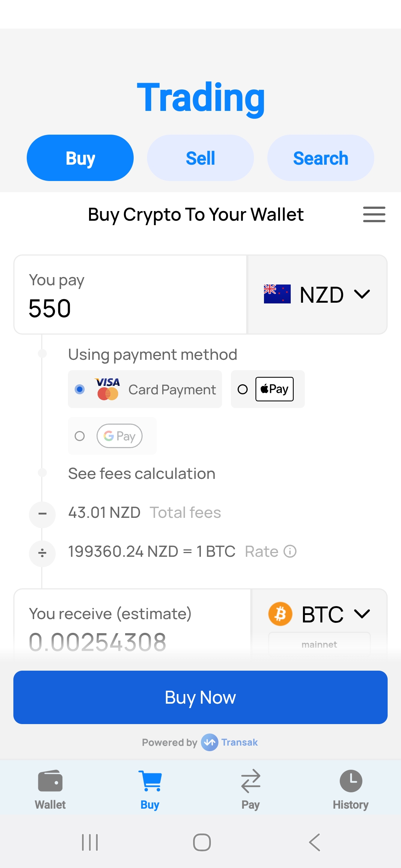Expand See fees calculation
The width and height of the screenshot is (401, 868).
coord(141,473)
